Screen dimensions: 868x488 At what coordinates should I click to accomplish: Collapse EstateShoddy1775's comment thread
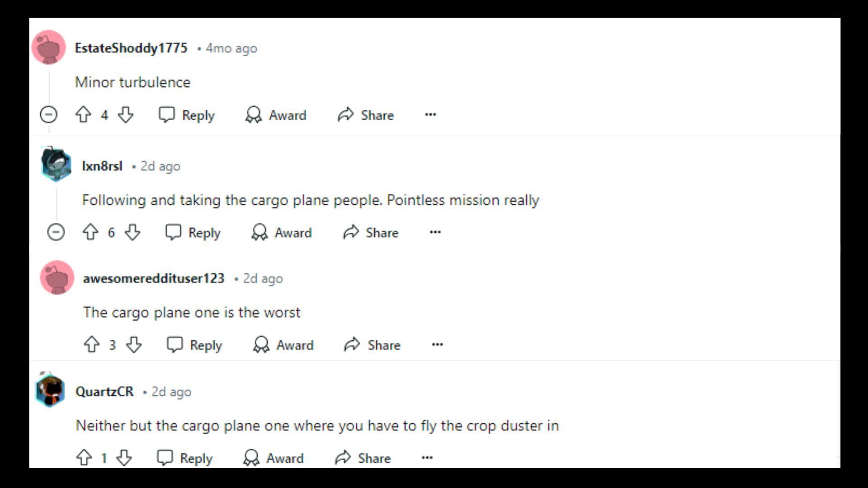click(x=48, y=115)
